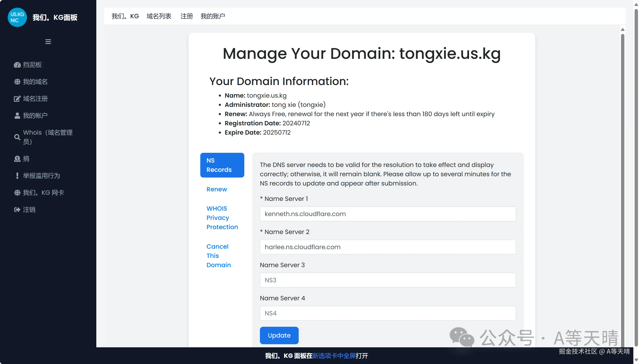Toggle the sidebar hamburger menu

pyautogui.click(x=48, y=42)
